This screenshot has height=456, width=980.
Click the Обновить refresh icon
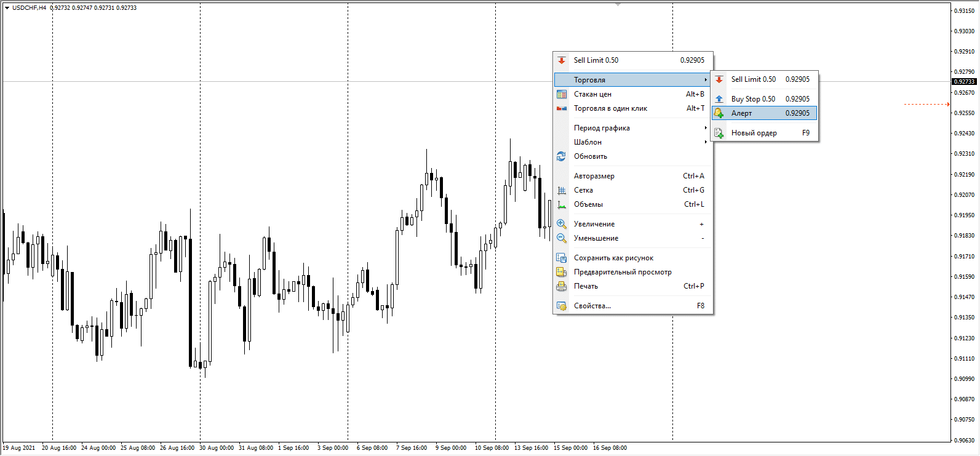click(562, 156)
